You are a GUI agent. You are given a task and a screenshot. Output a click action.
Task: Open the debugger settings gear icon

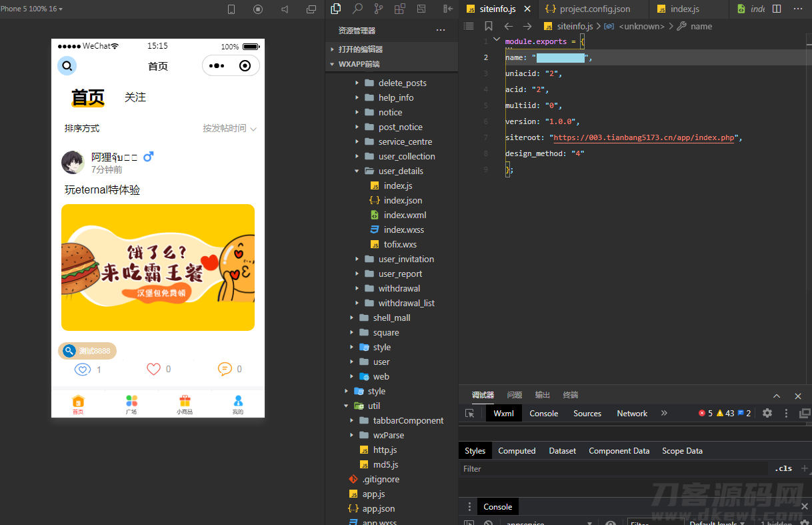(767, 414)
